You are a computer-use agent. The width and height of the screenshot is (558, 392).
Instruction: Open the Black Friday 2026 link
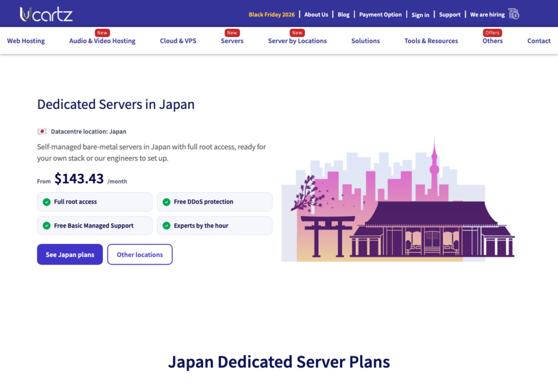tap(271, 15)
